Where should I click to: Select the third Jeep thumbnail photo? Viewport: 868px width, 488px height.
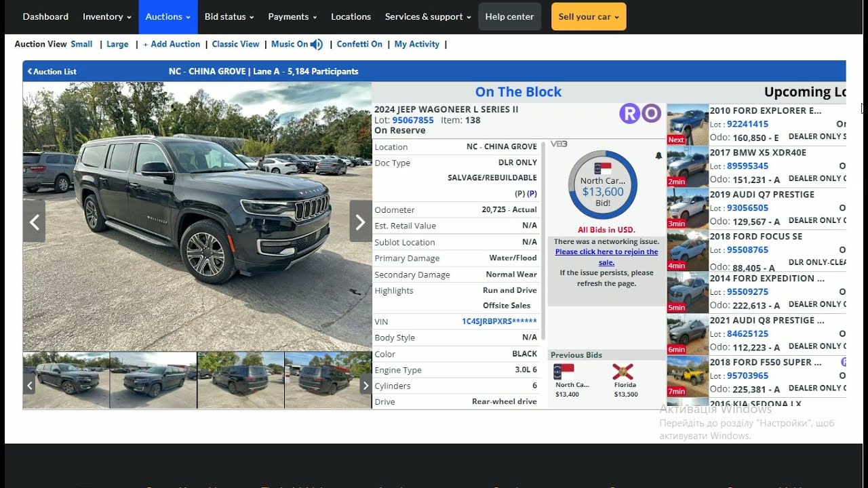241,380
